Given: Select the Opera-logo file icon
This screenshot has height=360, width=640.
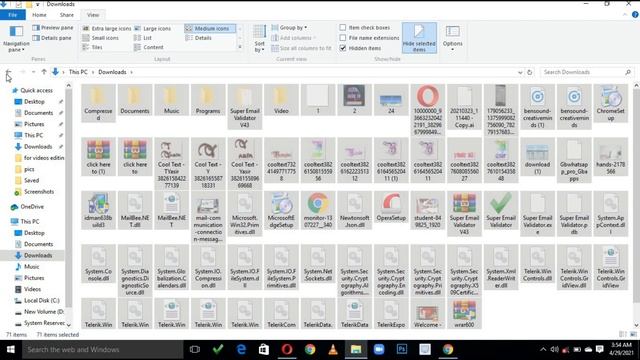Looking at the screenshot, I should [427, 110].
